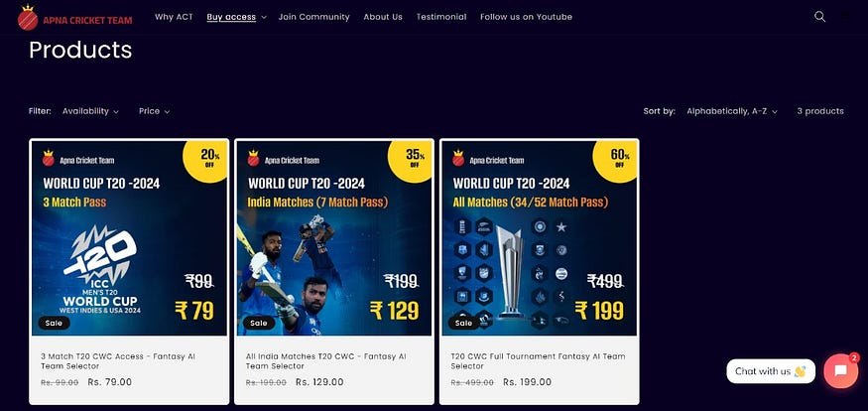Click the 60% off yellow badge
868x411 pixels.
[x=616, y=160]
